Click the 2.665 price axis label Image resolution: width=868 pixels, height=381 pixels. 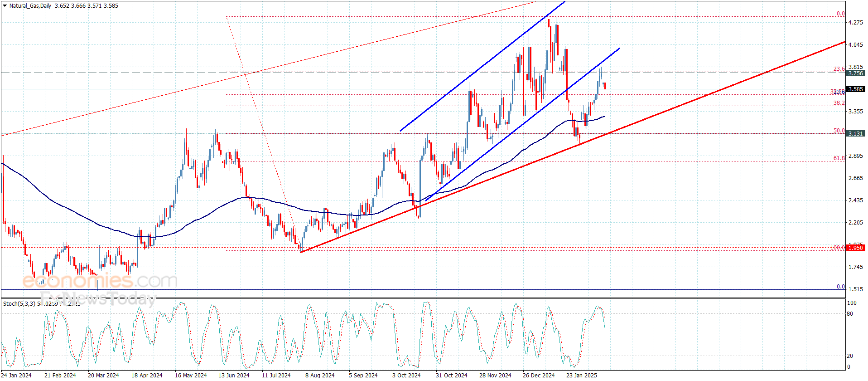click(856, 178)
